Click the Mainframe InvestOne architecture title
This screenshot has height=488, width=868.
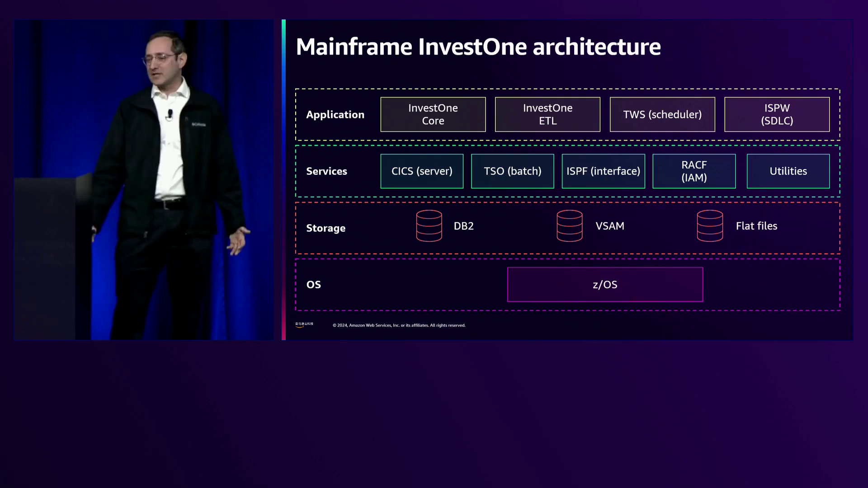point(478,47)
